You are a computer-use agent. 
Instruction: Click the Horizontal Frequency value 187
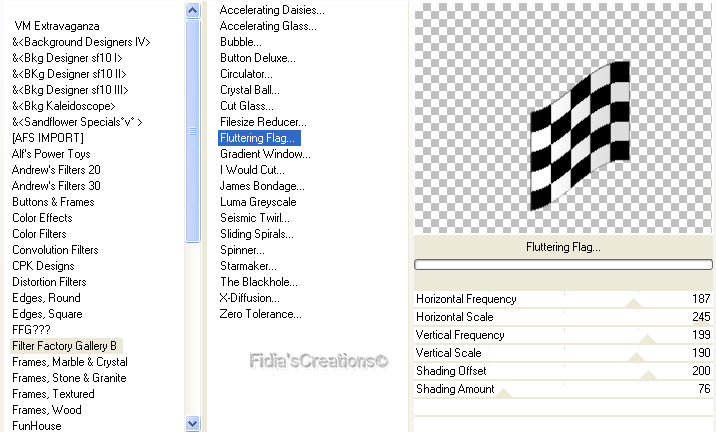701,299
